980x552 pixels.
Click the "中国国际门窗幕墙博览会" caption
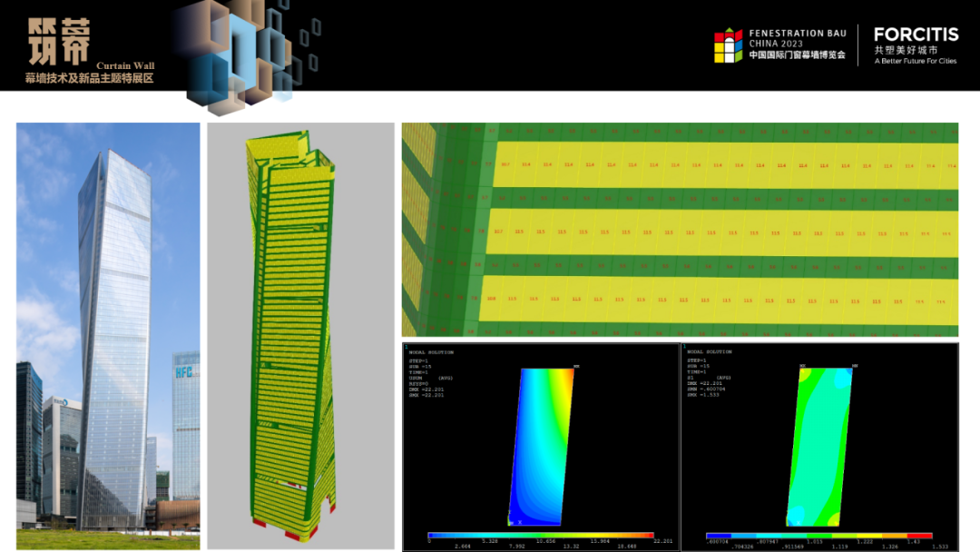797,55
